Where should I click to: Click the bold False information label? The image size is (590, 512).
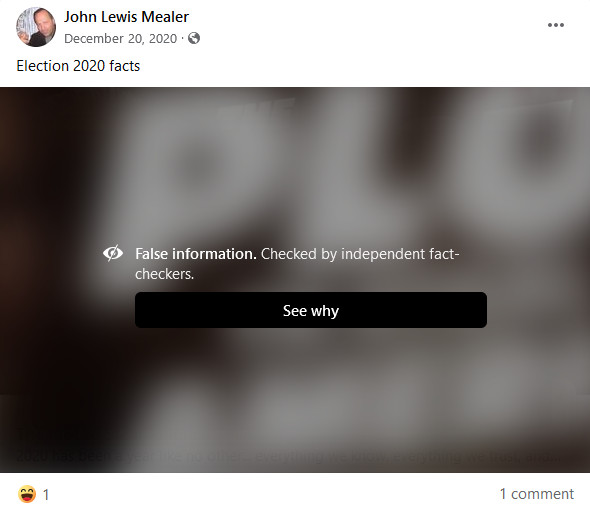coord(196,254)
